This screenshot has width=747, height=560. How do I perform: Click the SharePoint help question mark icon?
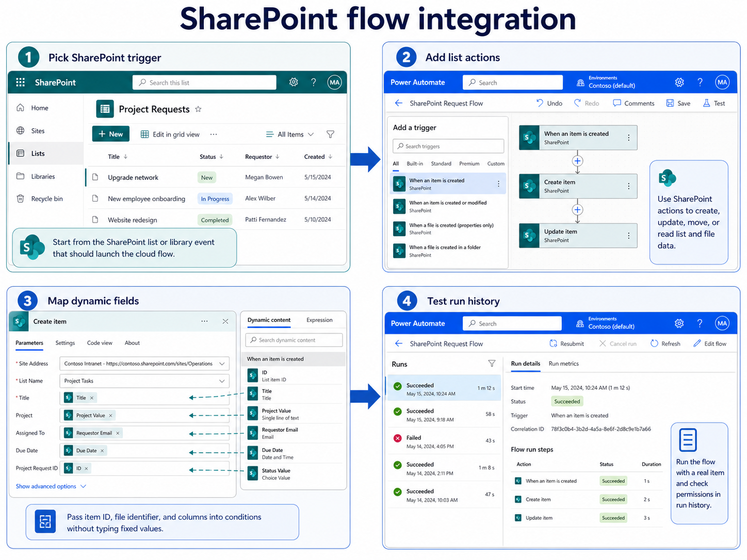coord(314,82)
